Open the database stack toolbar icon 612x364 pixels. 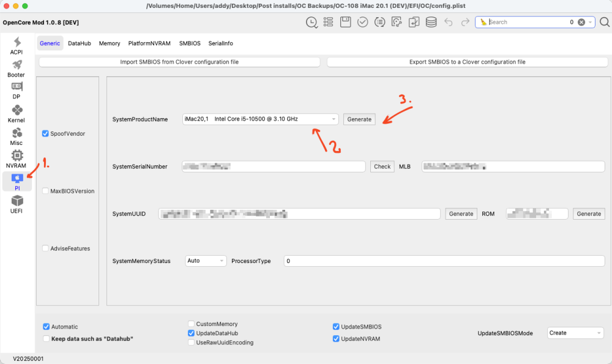[x=431, y=22]
